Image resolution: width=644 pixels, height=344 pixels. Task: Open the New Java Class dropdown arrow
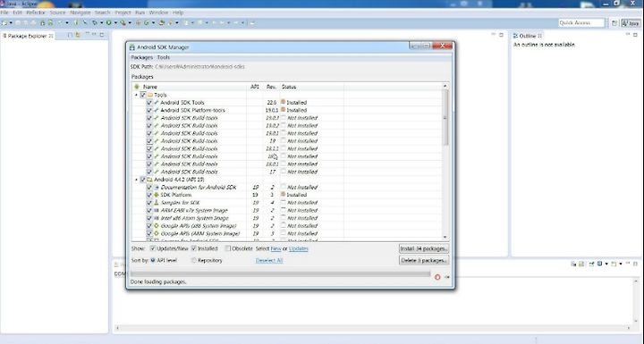point(153,22)
